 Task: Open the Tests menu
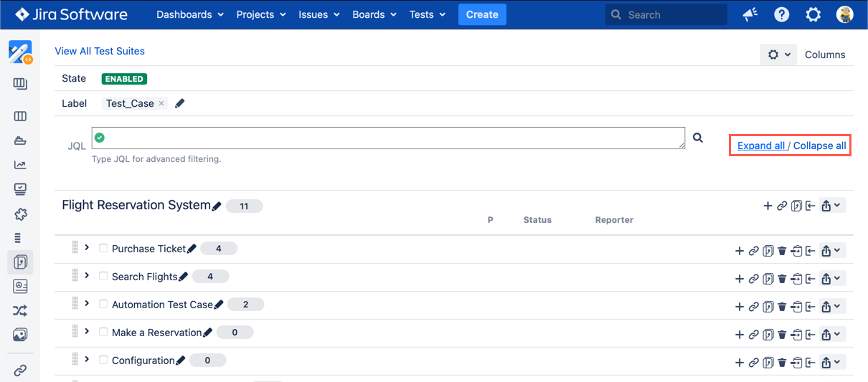point(428,14)
